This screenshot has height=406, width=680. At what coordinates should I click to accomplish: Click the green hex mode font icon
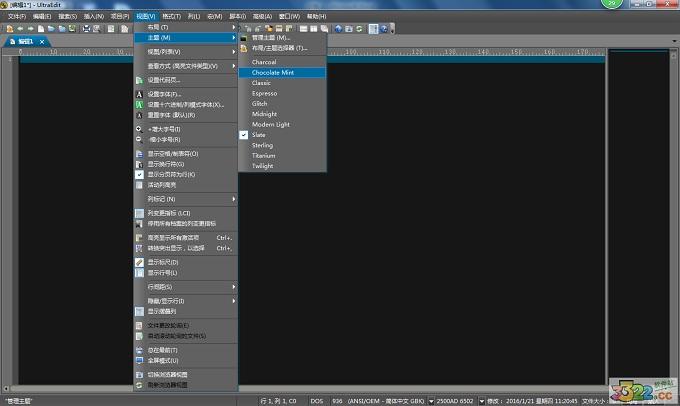coord(139,105)
